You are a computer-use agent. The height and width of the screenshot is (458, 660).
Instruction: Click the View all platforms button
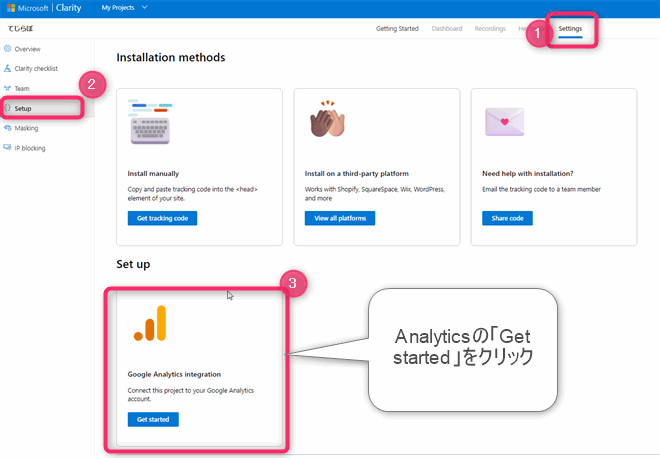[x=340, y=218]
